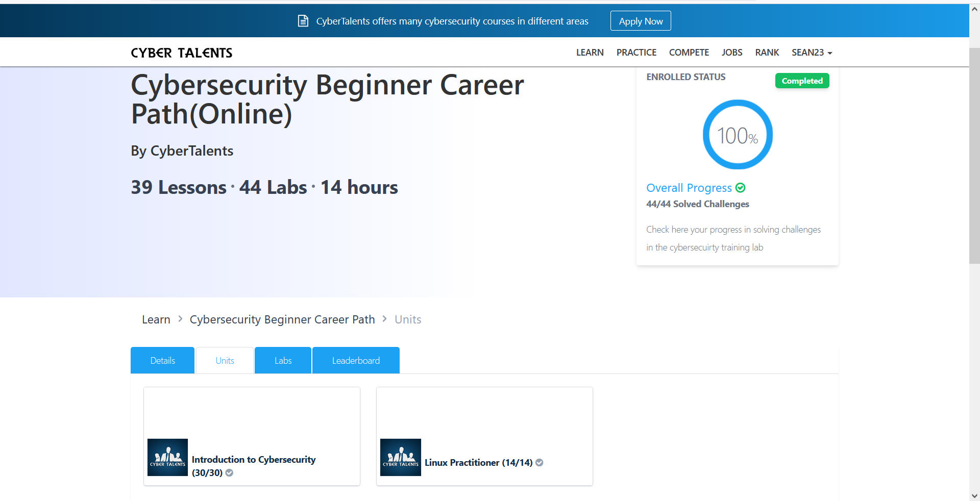Open the Introduction to Cybersecurity unit thumbnail
Image resolution: width=980 pixels, height=501 pixels.
point(167,457)
